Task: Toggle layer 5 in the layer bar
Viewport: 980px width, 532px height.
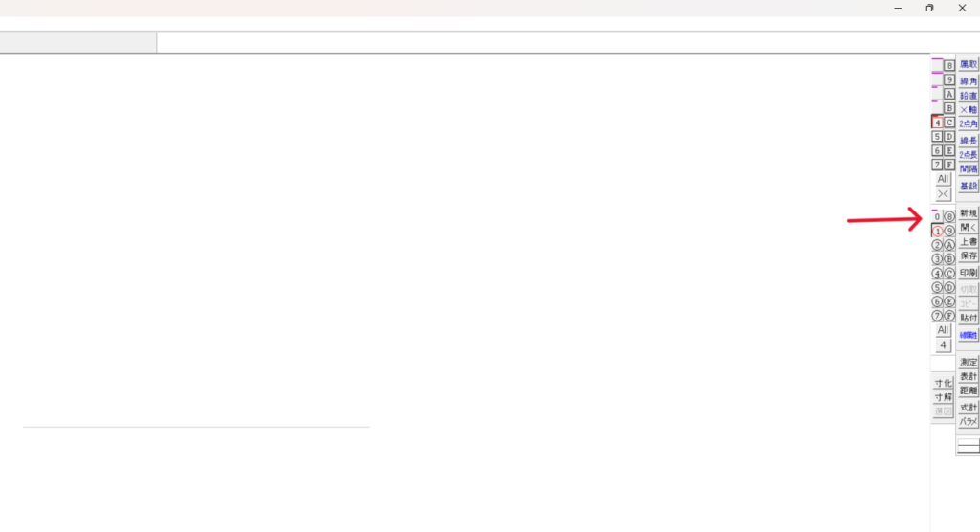Action: pos(937,136)
